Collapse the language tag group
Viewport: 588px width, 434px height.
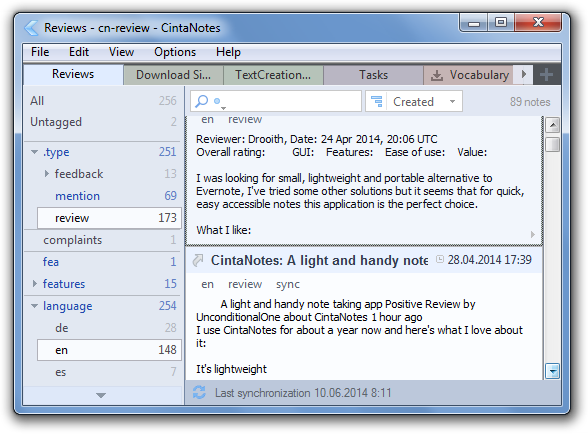tap(34, 306)
